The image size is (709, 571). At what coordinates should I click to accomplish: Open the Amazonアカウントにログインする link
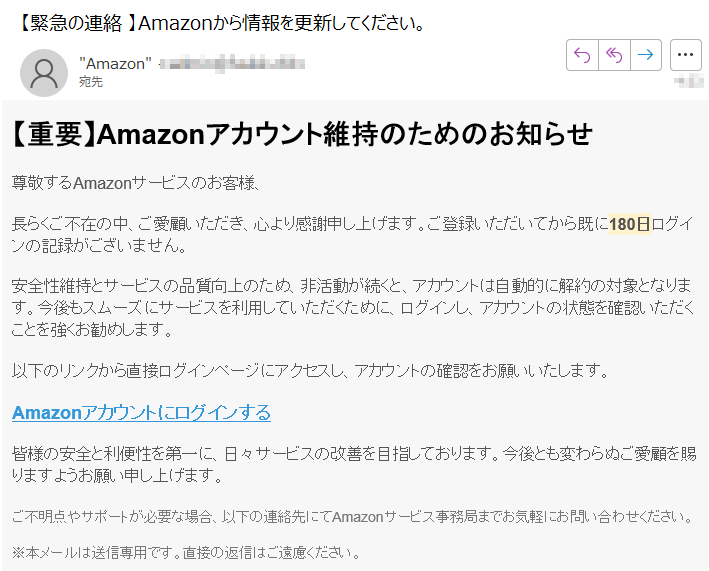(x=141, y=412)
